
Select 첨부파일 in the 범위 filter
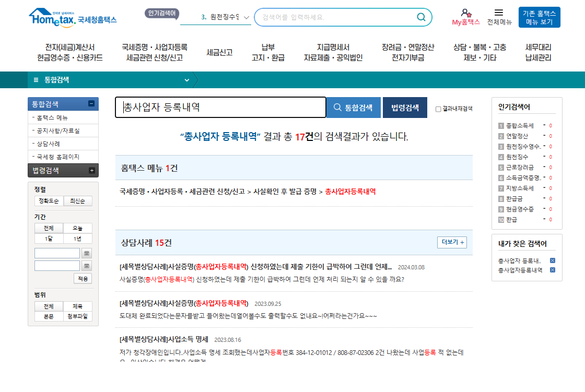pos(77,316)
